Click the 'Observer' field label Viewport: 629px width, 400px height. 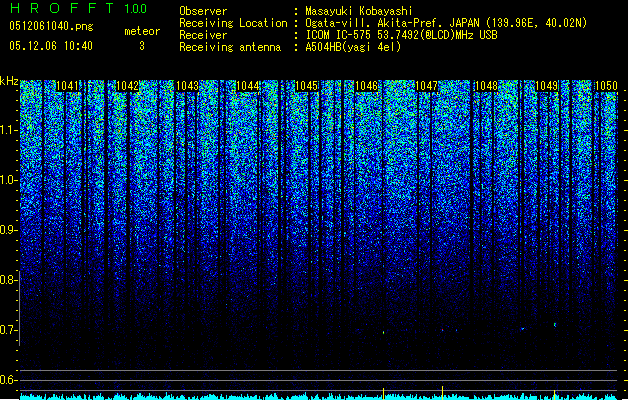click(203, 11)
